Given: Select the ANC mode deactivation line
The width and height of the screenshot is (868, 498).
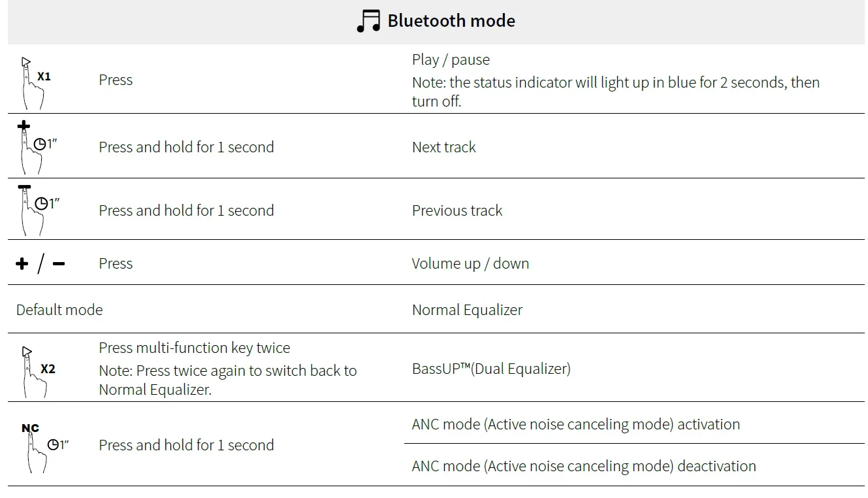Looking at the screenshot, I should tap(583, 466).
